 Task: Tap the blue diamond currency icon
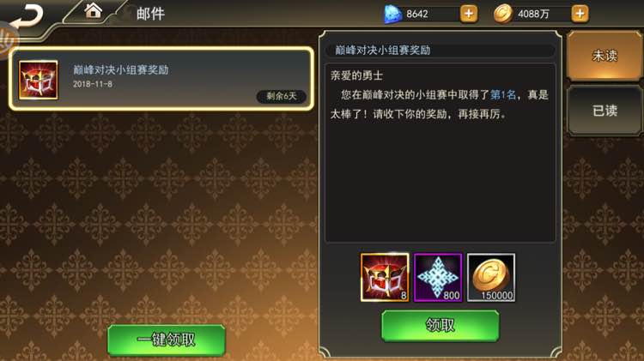(x=392, y=15)
